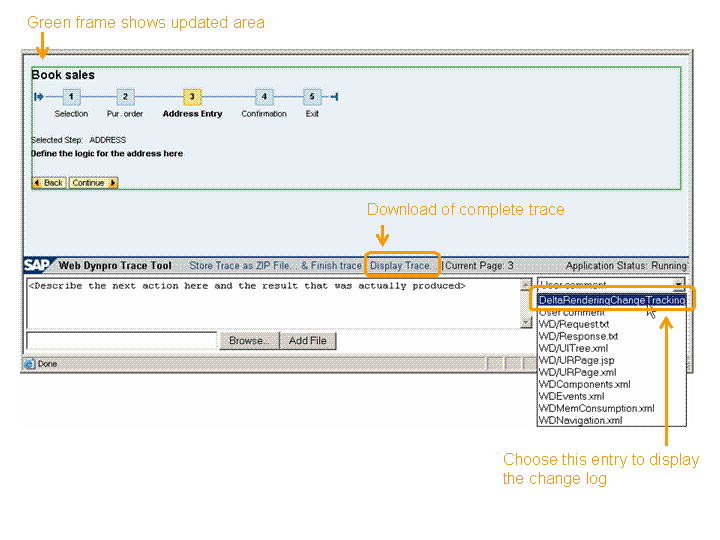Click roadmap step 4 Confirmation icon
720x540 pixels.
263,97
